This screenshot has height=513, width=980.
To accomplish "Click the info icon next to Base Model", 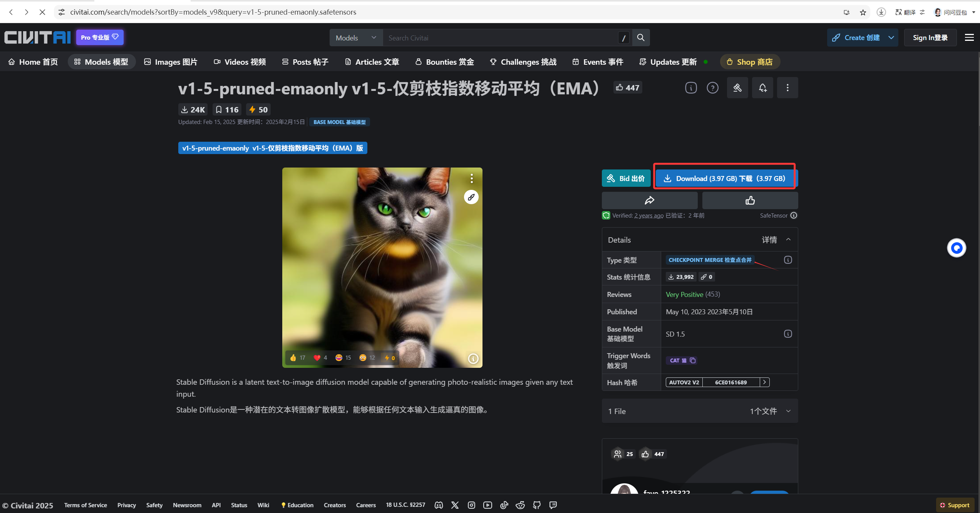I will 787,334.
